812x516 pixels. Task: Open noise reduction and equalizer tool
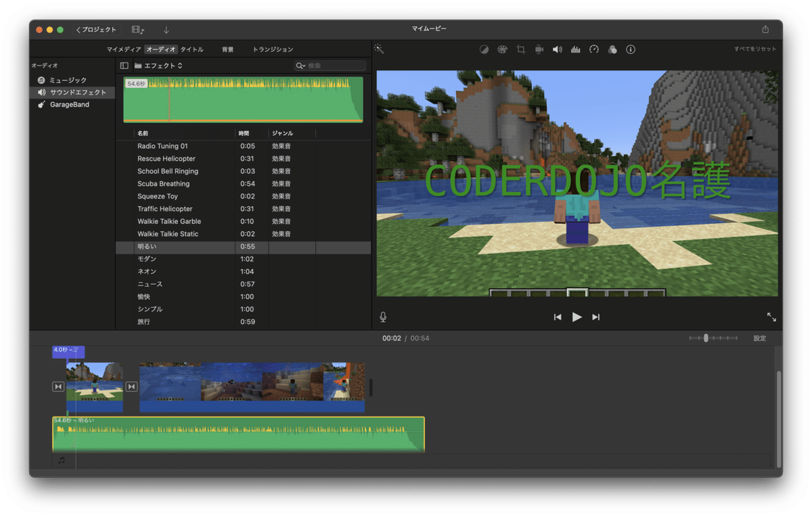click(x=576, y=49)
